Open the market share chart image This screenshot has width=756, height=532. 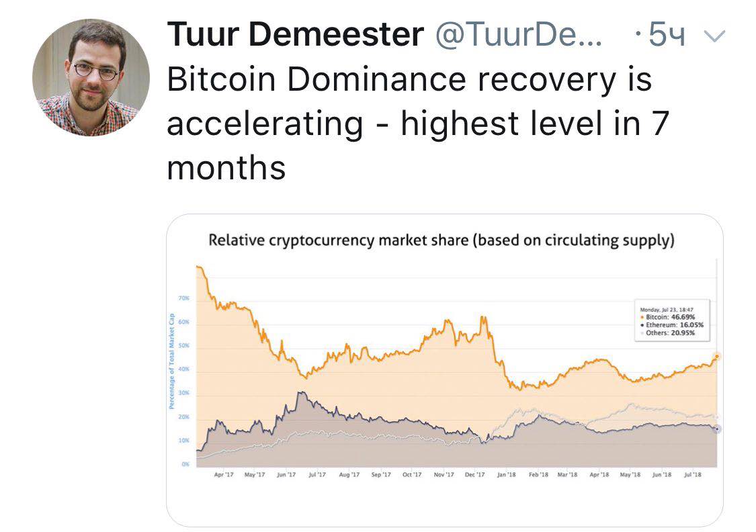click(x=445, y=370)
